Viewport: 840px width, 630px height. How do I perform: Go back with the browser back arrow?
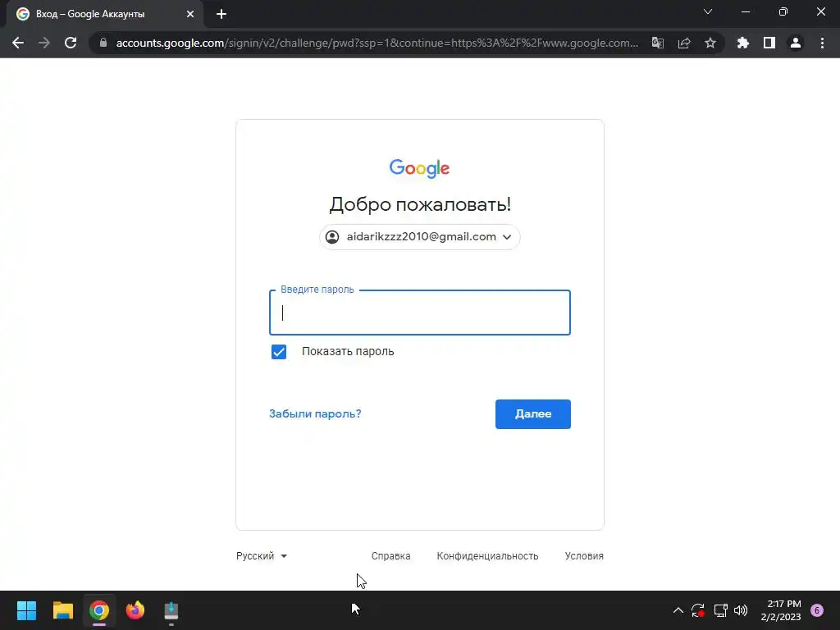pos(18,43)
